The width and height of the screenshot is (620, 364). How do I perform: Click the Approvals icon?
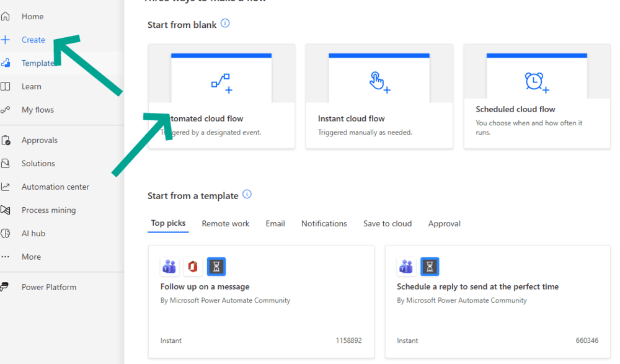tap(6, 140)
